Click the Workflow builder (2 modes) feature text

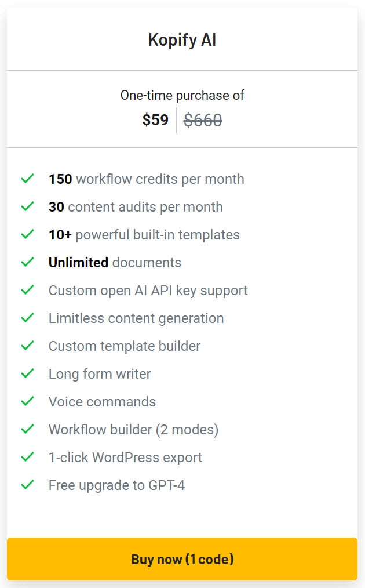click(x=133, y=430)
